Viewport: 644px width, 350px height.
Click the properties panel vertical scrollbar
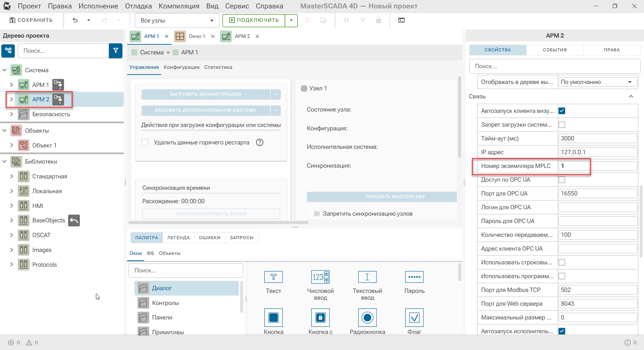[x=641, y=221]
